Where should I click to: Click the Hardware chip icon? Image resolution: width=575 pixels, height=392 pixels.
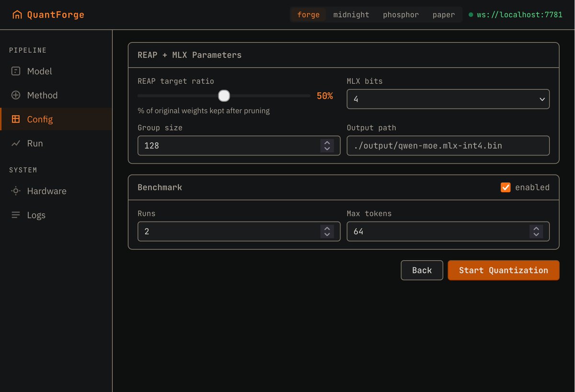click(16, 191)
